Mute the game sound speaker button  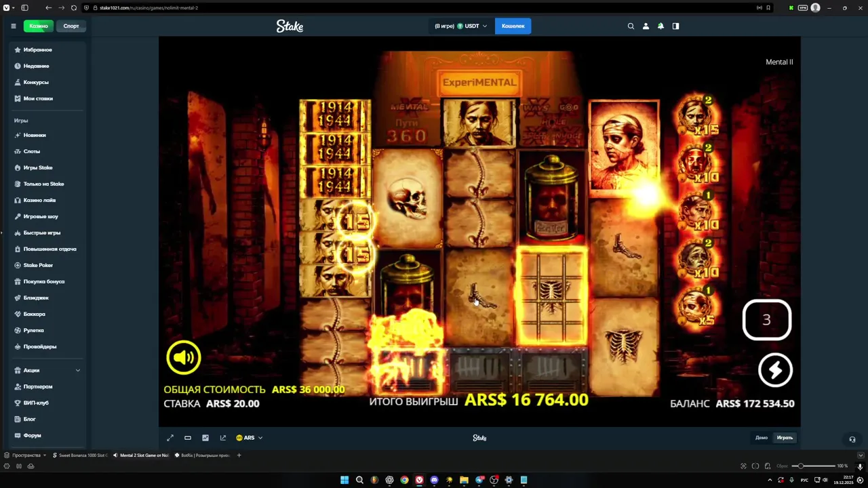[184, 357]
